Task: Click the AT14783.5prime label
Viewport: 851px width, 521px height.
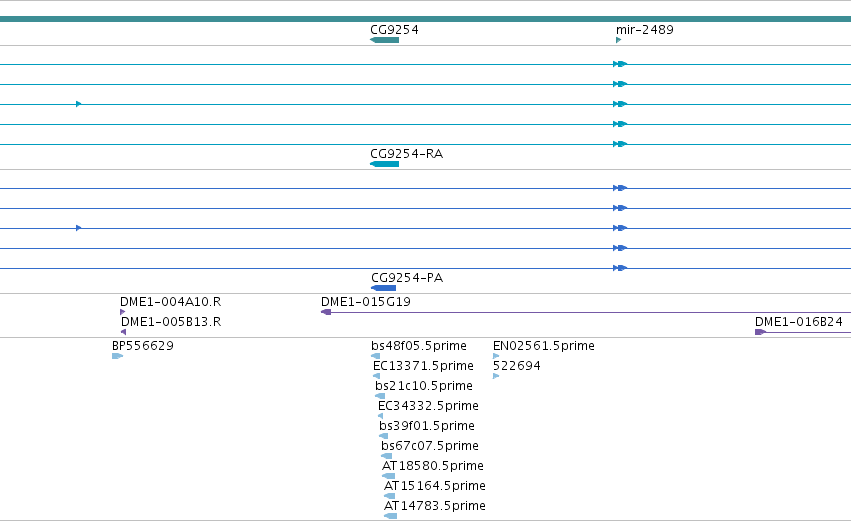Action: tap(435, 506)
